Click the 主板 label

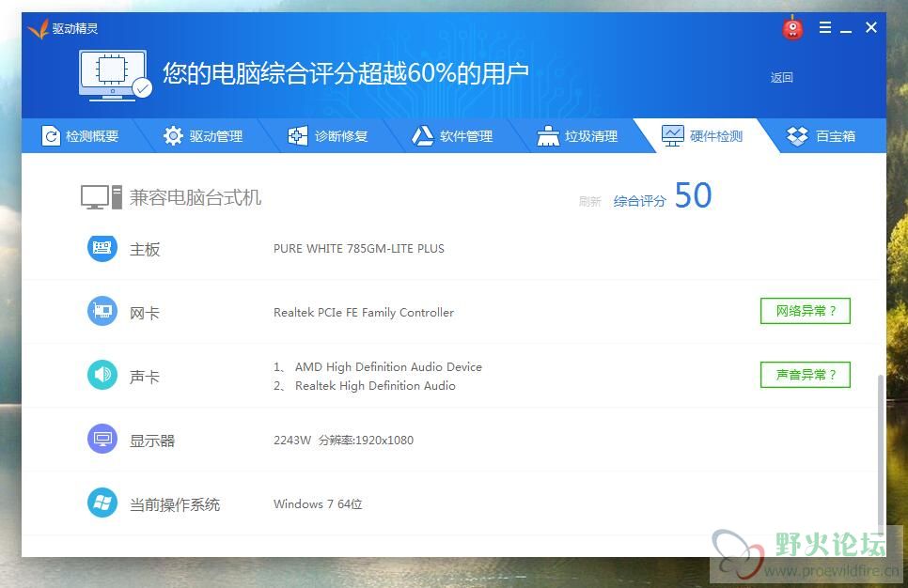pyautogui.click(x=145, y=250)
